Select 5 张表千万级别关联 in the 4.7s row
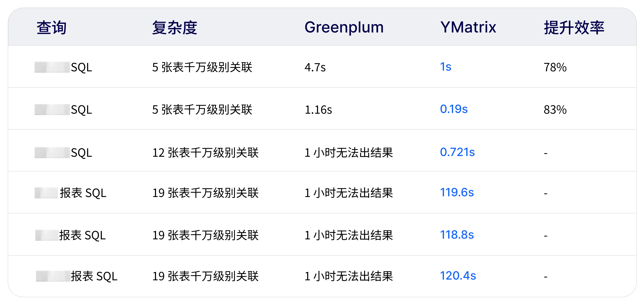The image size is (644, 305). (202, 67)
